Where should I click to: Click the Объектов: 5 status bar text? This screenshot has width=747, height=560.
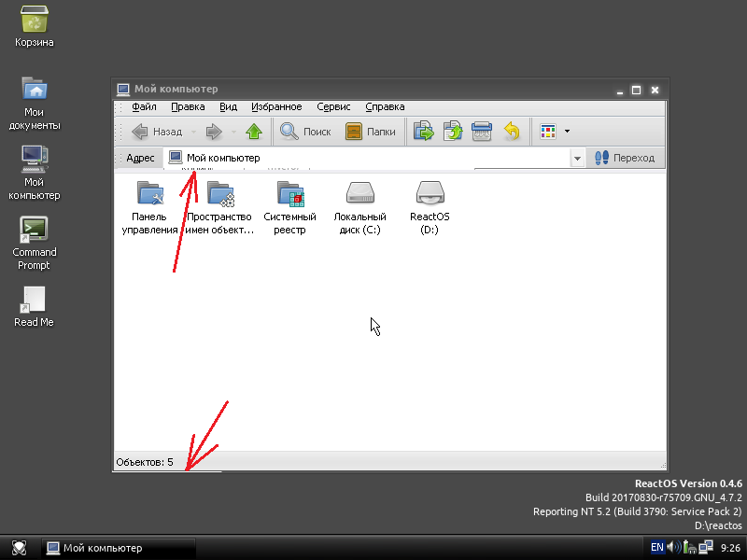click(x=145, y=462)
